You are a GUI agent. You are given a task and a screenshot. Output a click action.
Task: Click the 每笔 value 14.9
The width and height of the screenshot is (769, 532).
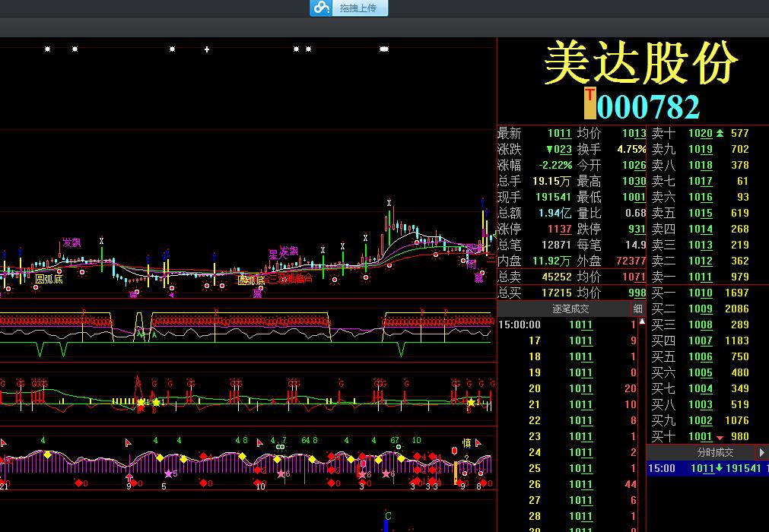click(636, 245)
